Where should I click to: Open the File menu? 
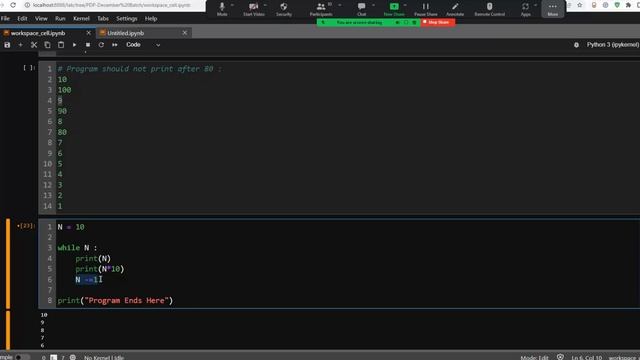pos(5,18)
